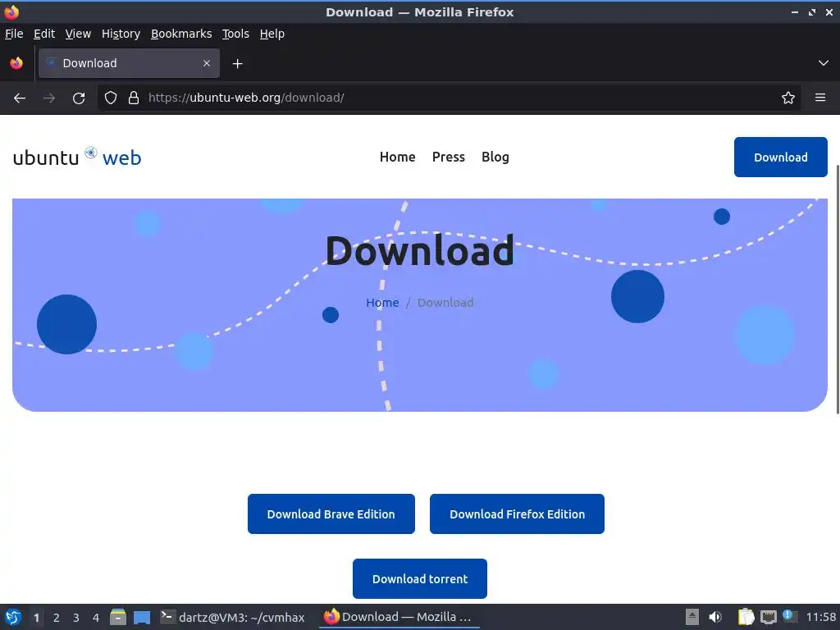The image size is (840, 630).
Task: Open the Tools menu
Action: [235, 34]
